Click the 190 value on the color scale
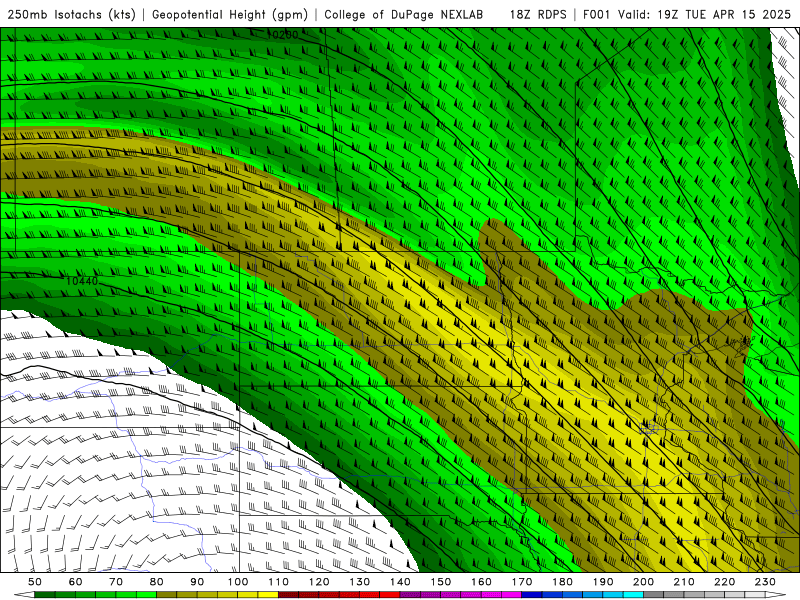Screen dimensions: 800x600 pyautogui.click(x=603, y=582)
